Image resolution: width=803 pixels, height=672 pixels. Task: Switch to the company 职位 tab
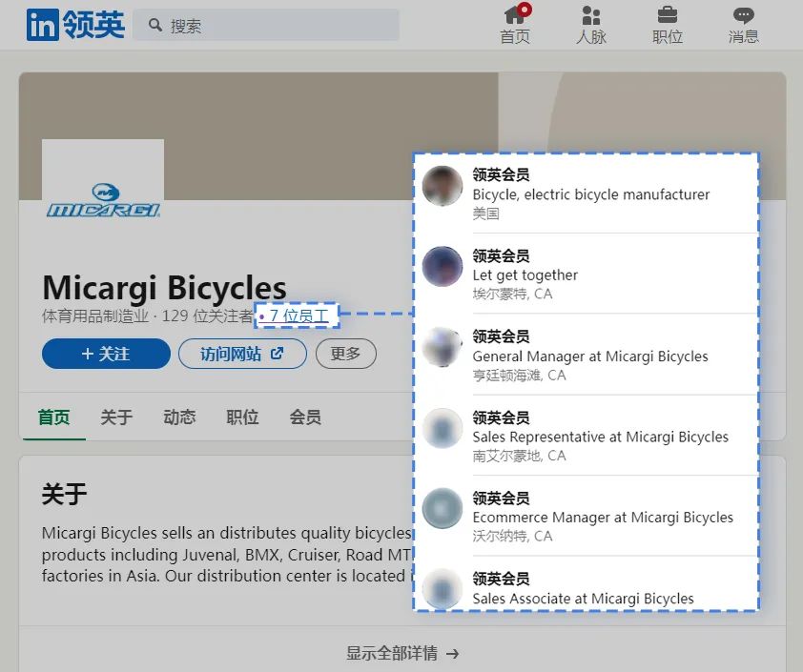tap(242, 417)
